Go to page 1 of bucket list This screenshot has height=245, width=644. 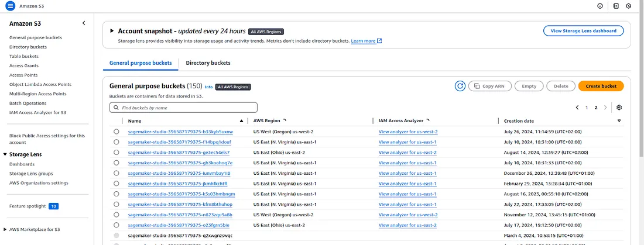point(587,108)
